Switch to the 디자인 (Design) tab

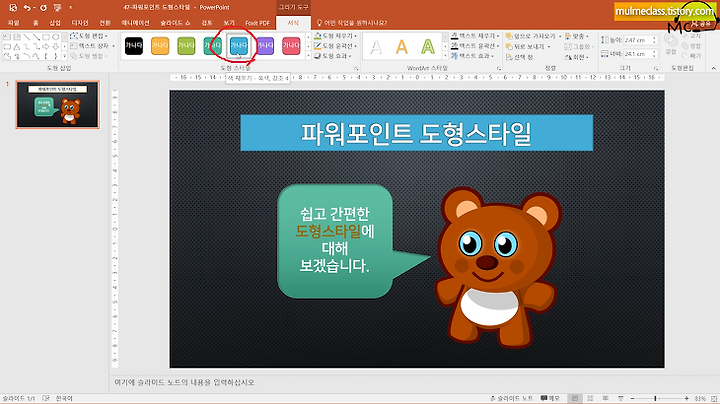tap(79, 23)
